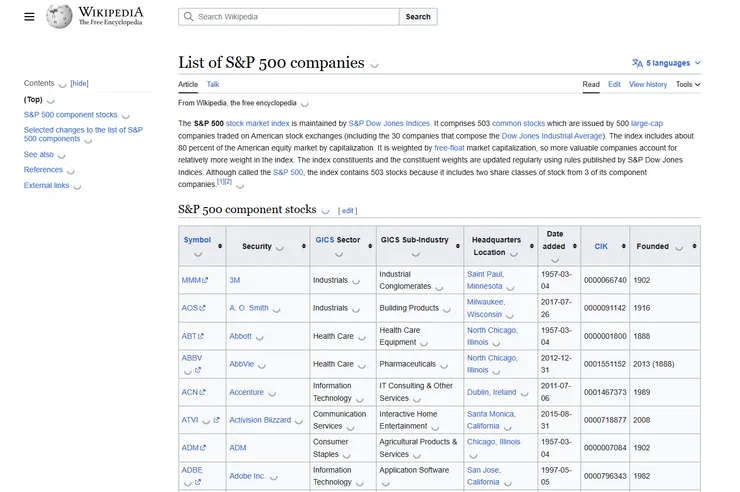
Task: Open ACN external link icon
Action: point(202,392)
